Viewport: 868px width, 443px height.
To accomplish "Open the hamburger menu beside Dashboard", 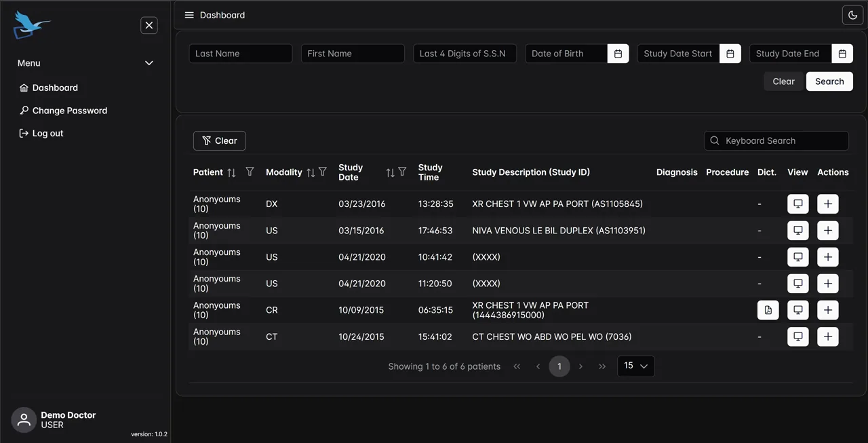I will point(189,15).
